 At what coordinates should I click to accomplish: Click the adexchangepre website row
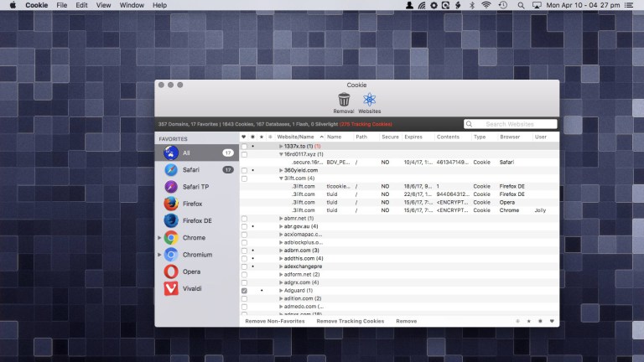click(399, 266)
